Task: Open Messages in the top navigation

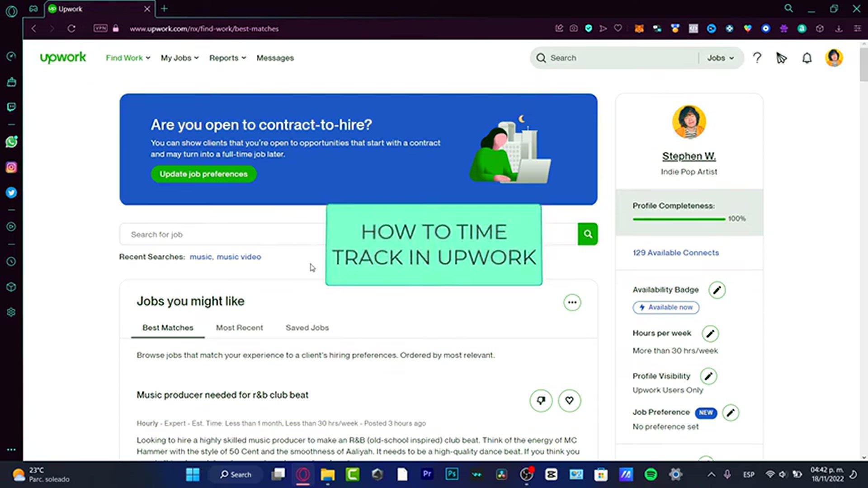Action: pyautogui.click(x=275, y=58)
